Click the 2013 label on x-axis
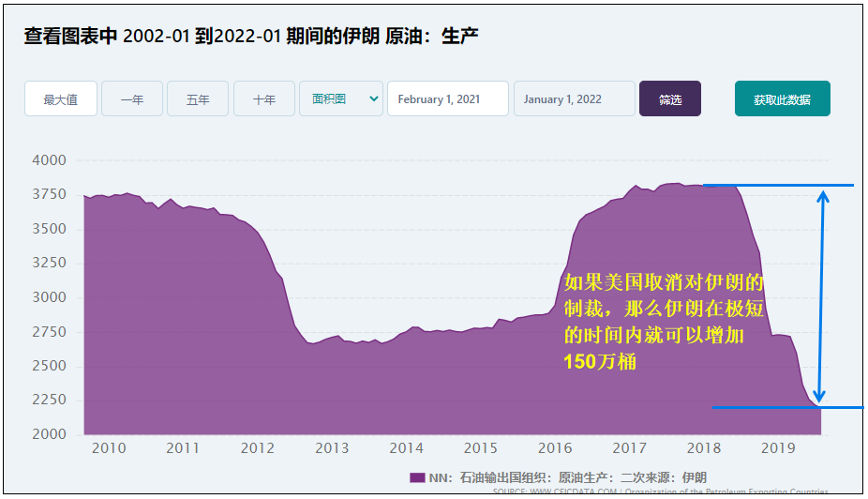 [332, 448]
